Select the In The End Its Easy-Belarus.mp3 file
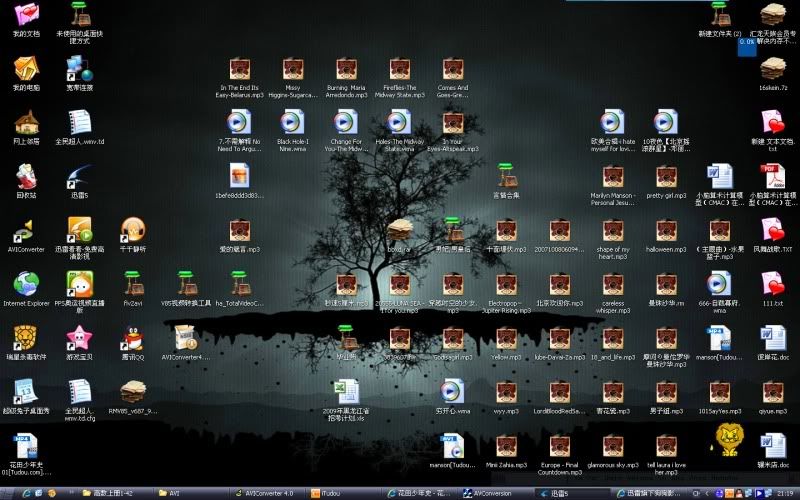 (240, 69)
